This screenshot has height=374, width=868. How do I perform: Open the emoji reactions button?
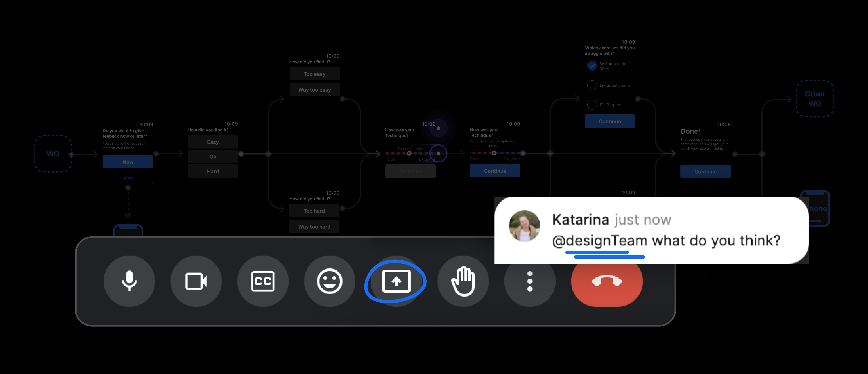tap(330, 281)
